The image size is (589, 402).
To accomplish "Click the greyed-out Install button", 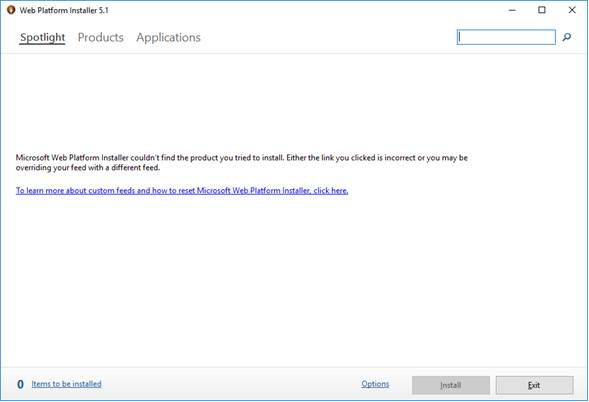I will [x=451, y=385].
